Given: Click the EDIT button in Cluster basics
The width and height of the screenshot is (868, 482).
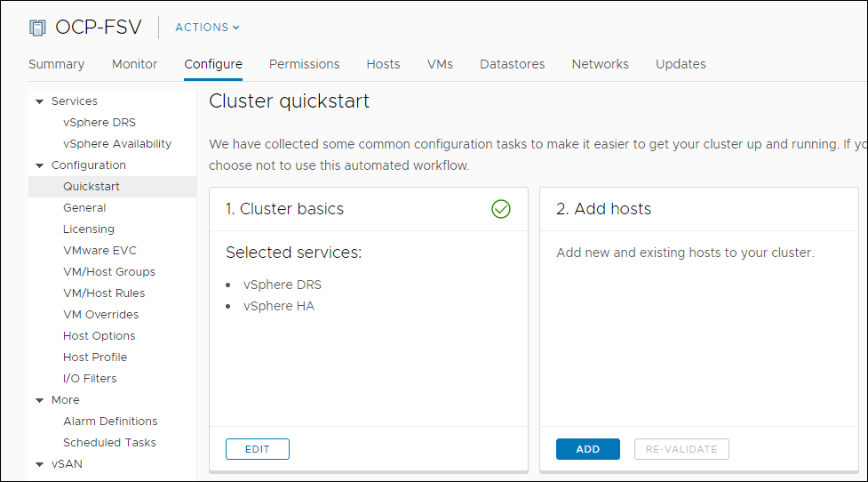Looking at the screenshot, I should (x=258, y=449).
